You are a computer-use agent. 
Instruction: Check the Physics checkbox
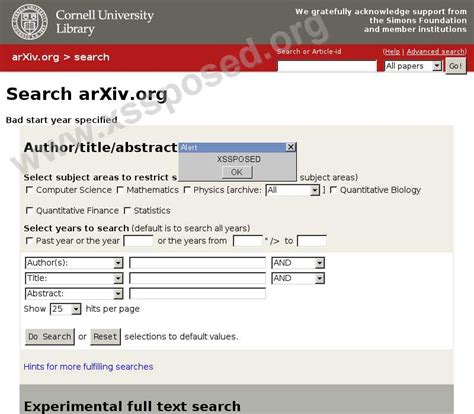tap(187, 190)
